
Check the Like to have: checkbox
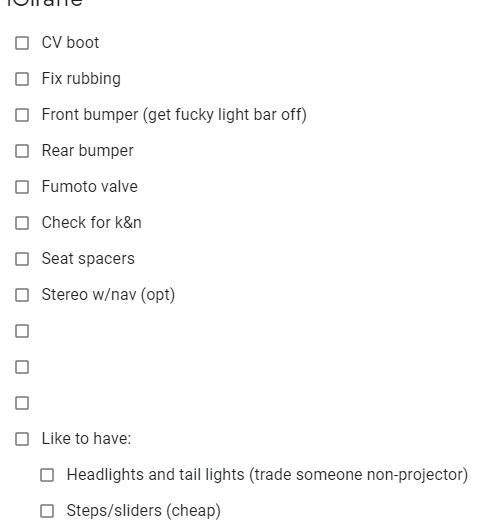click(22, 439)
